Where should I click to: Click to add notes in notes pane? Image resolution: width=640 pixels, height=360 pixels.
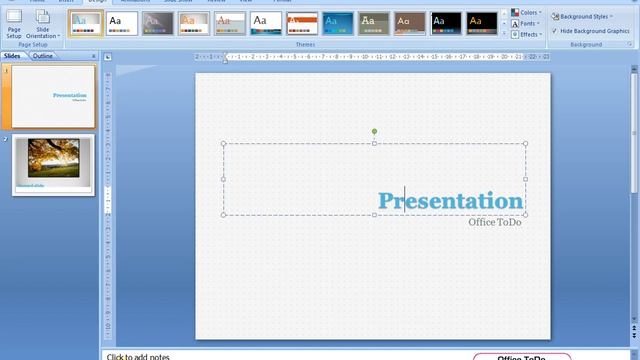138,356
